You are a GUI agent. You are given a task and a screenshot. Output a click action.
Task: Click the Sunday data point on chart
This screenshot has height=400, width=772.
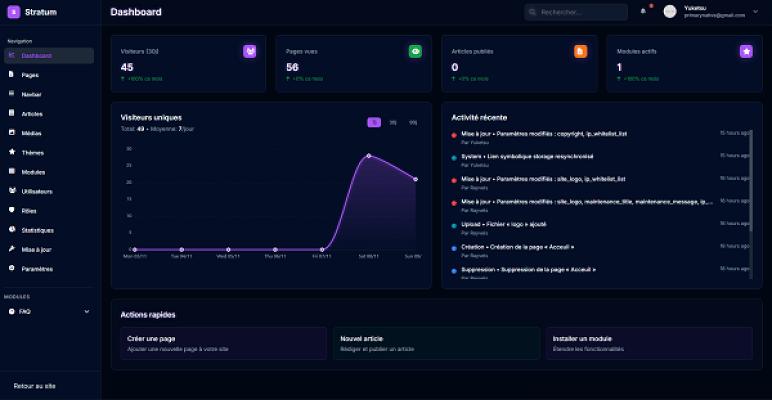(x=416, y=179)
